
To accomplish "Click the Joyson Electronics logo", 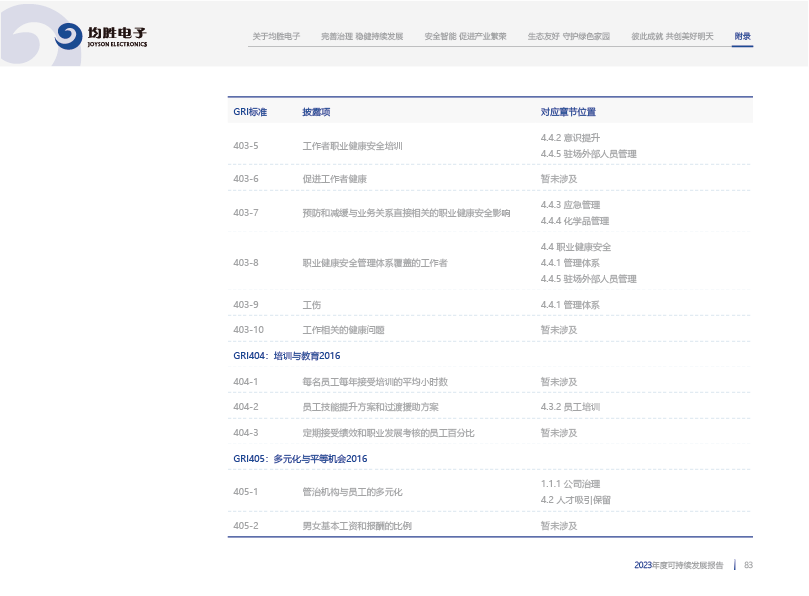I will [x=101, y=37].
